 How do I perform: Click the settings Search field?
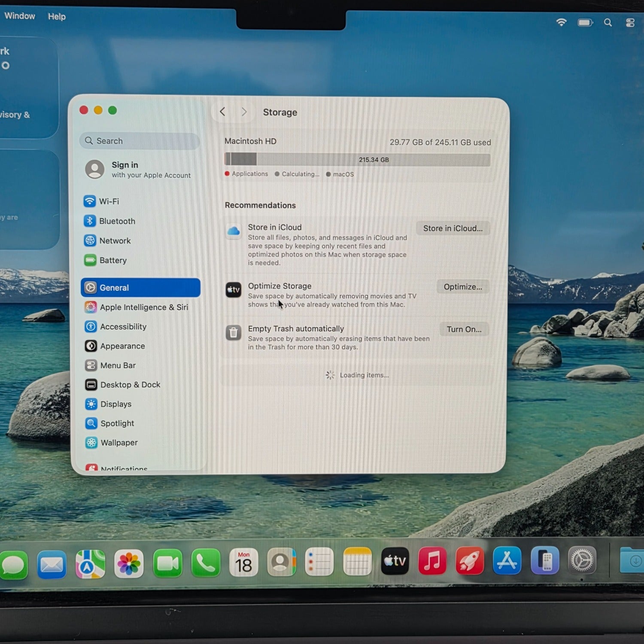point(140,141)
